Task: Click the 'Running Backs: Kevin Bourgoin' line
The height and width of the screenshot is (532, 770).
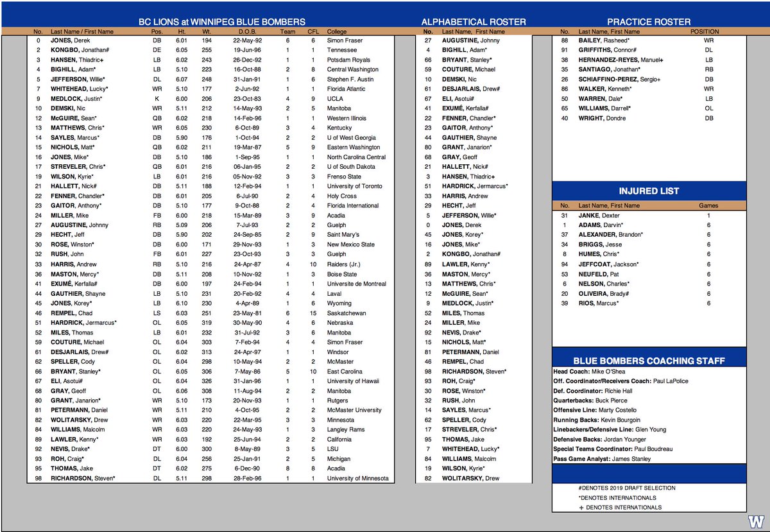Action: point(598,420)
